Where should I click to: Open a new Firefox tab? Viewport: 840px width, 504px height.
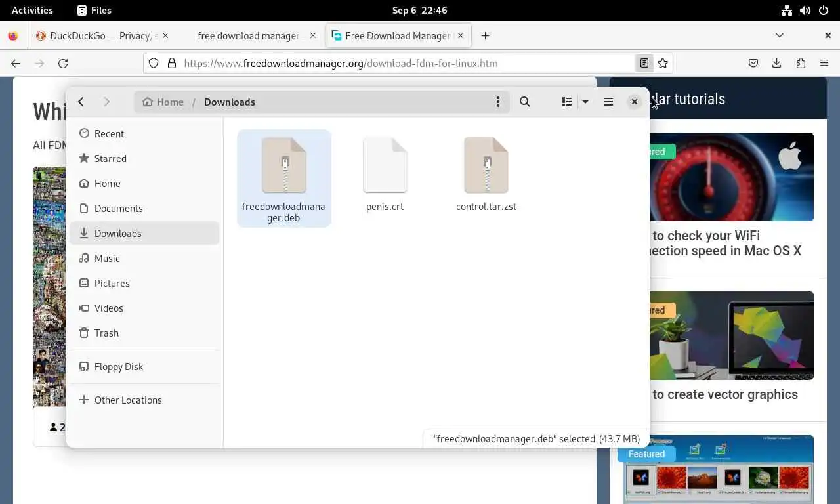(485, 35)
